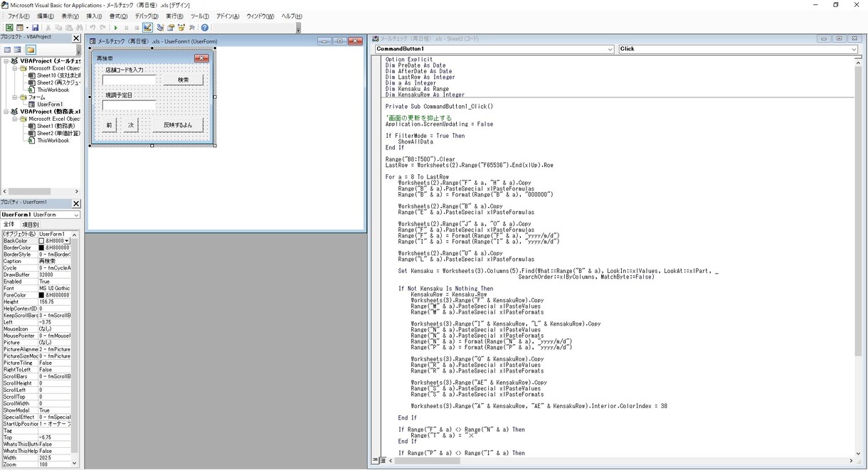Open Project Explorer via its toolbar icon

click(x=160, y=28)
